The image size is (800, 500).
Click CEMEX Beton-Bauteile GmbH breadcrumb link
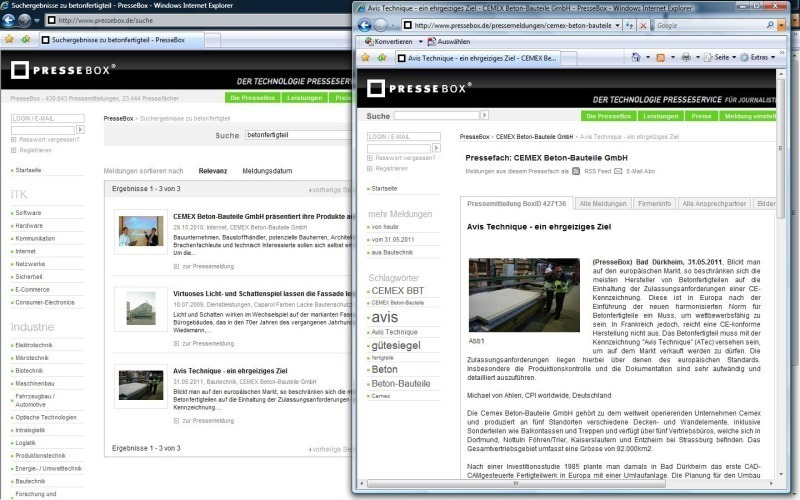point(534,137)
